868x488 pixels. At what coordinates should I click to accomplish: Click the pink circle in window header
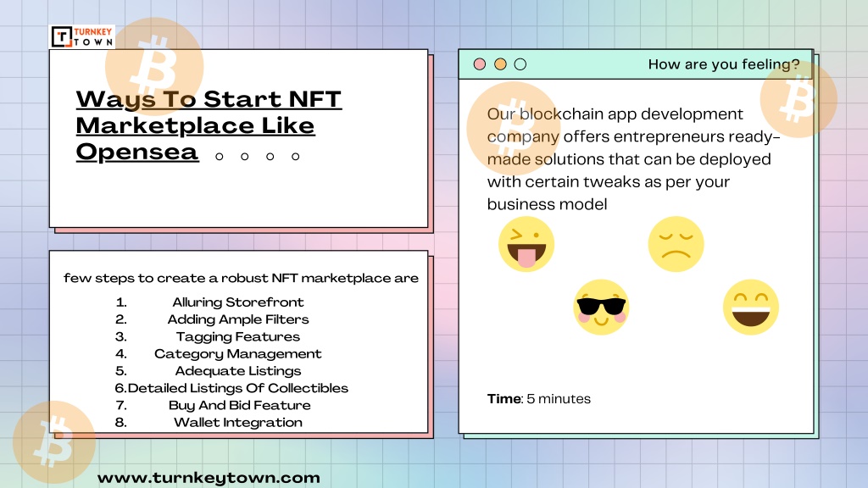pos(480,64)
